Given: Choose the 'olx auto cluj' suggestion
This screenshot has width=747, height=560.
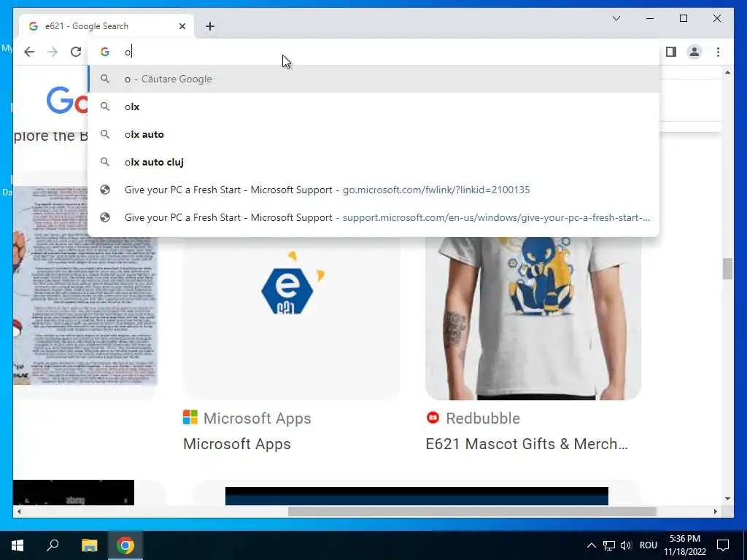Looking at the screenshot, I should point(374,162).
